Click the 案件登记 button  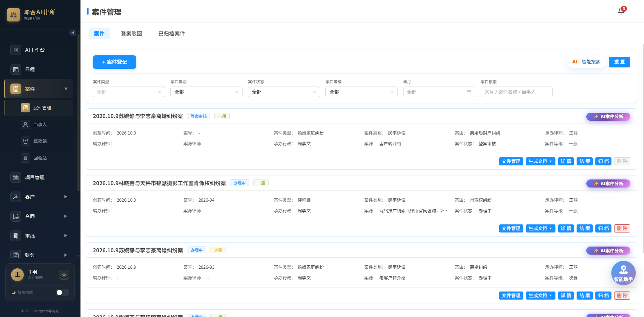114,62
